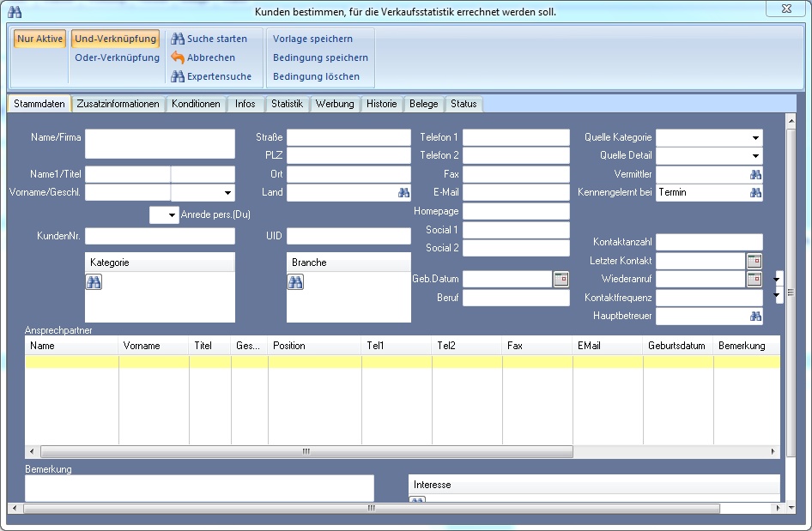Click the binoculars icon in the window title bar

pyautogui.click(x=15, y=11)
